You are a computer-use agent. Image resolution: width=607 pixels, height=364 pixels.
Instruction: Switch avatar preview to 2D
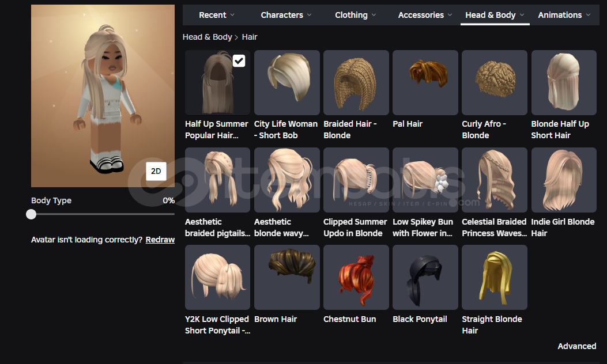point(156,172)
